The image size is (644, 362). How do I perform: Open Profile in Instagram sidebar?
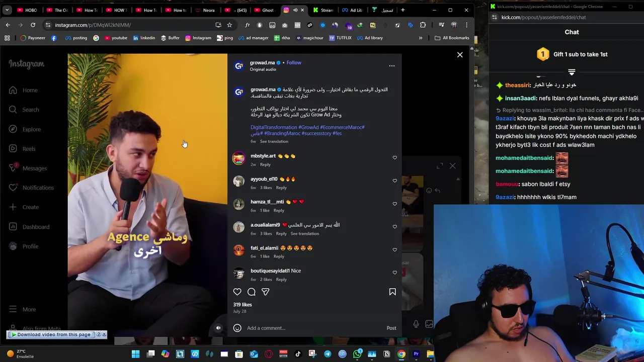click(x=24, y=246)
